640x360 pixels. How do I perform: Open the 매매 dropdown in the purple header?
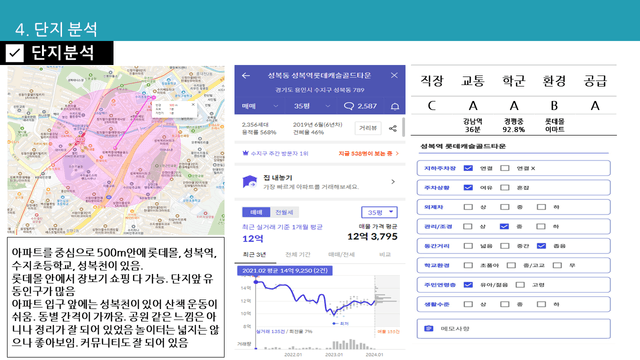[x=260, y=106]
